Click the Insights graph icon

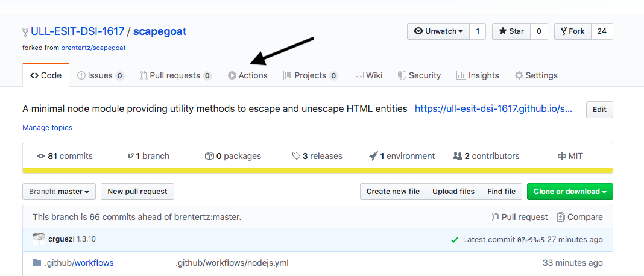click(461, 75)
